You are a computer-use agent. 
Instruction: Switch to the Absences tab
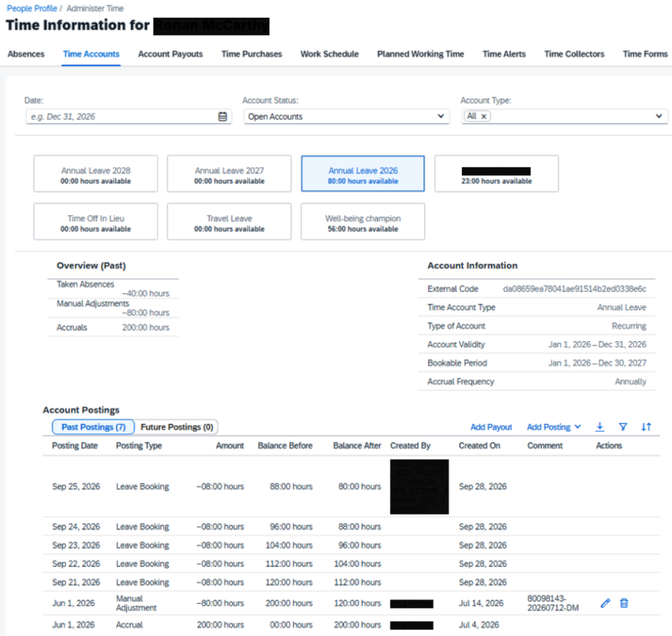coord(26,54)
